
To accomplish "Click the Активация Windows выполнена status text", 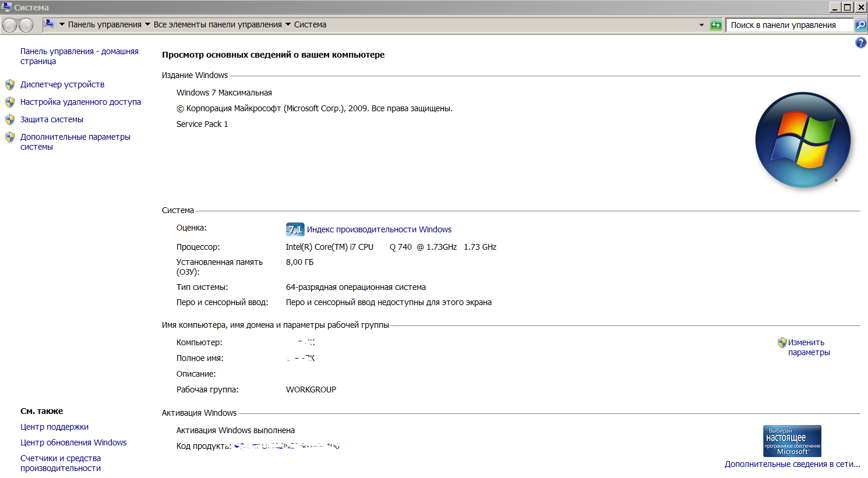I will pos(235,430).
